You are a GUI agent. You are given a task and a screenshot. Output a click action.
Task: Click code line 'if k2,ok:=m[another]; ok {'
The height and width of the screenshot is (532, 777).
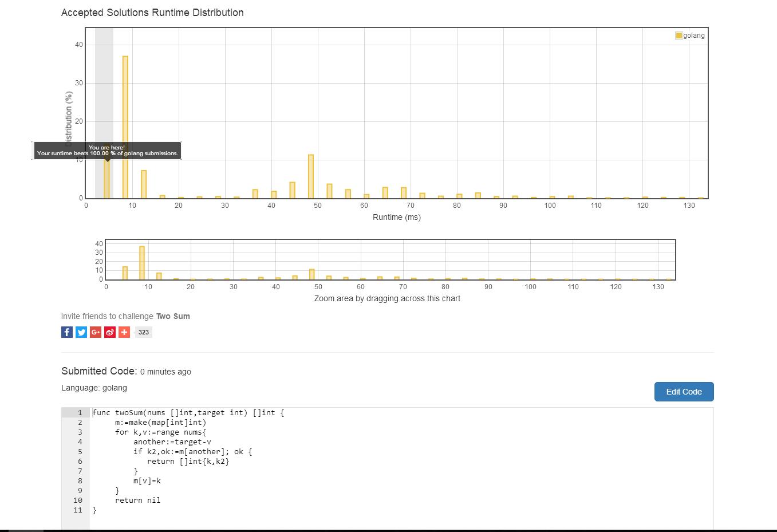point(193,451)
